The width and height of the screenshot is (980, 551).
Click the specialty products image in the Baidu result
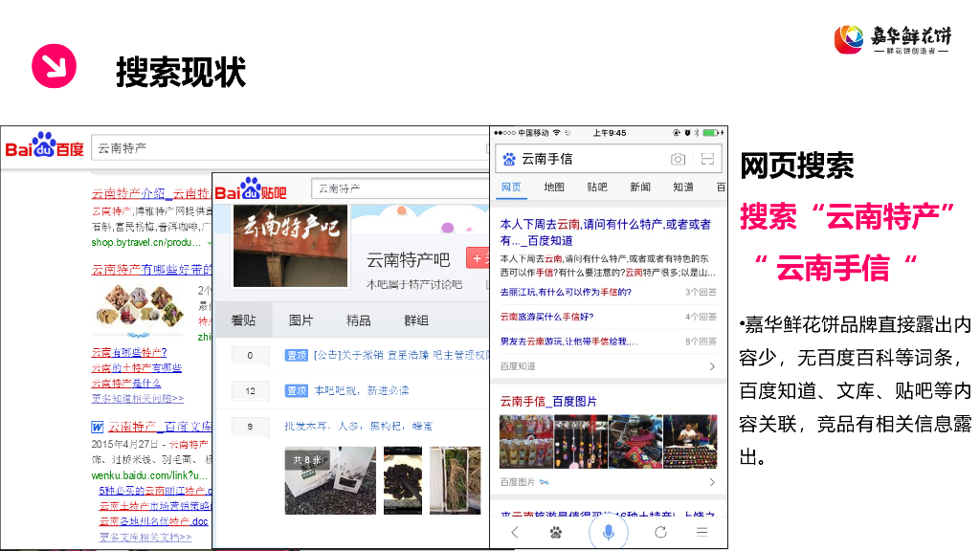[140, 310]
